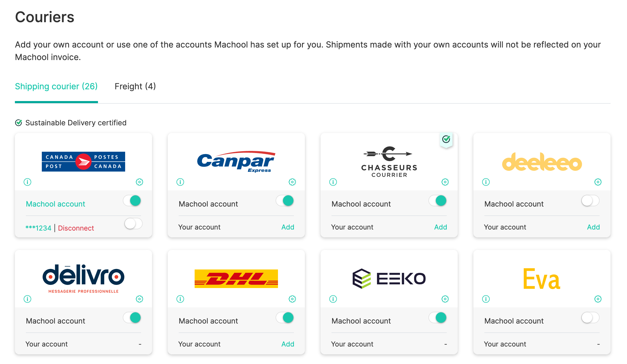Open delivro settings gear icon
Image resolution: width=627 pixels, height=364 pixels.
coord(140,299)
